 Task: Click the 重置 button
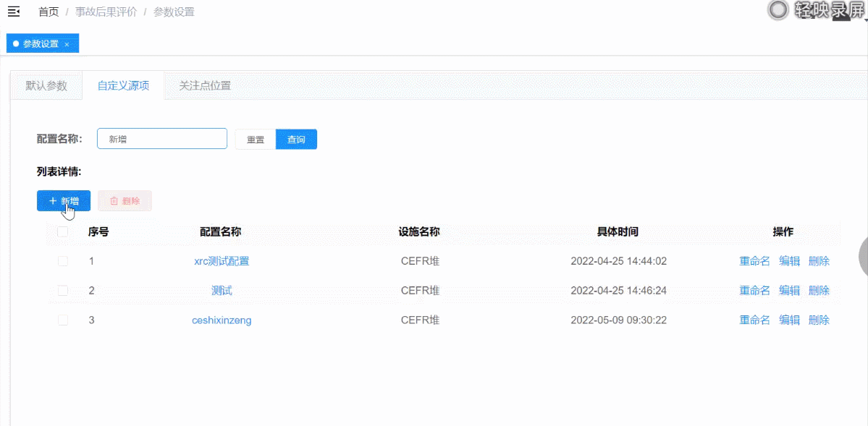256,140
